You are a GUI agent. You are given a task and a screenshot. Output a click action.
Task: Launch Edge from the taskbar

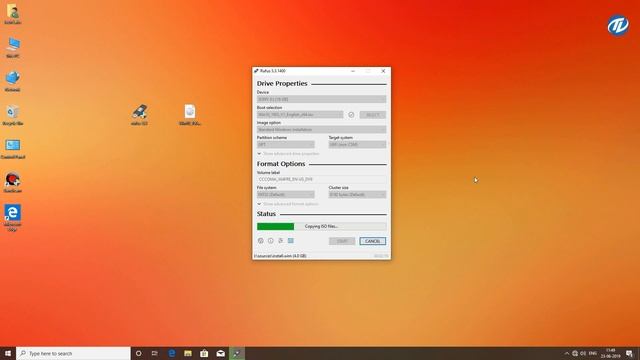tap(171, 353)
